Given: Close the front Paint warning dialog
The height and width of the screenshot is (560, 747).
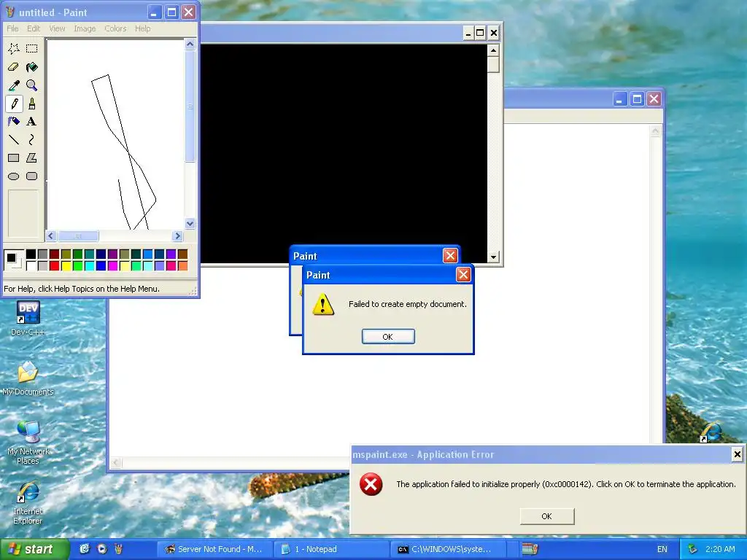Looking at the screenshot, I should coord(463,274).
